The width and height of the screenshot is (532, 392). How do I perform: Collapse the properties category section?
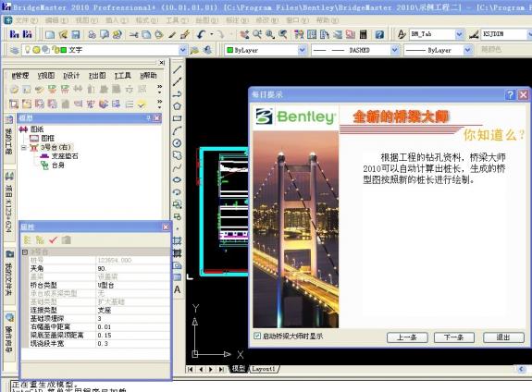coord(25,252)
